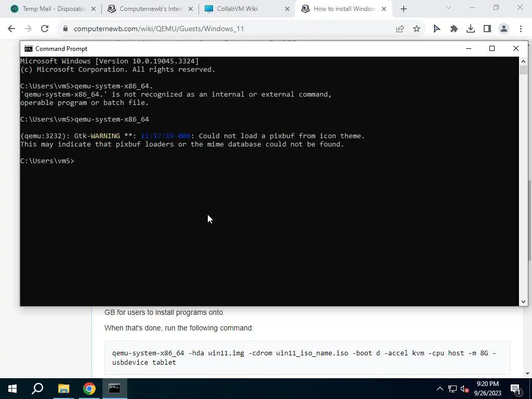Open Windows taskbar search
Viewport: 532px width, 399px height.
click(x=37, y=389)
